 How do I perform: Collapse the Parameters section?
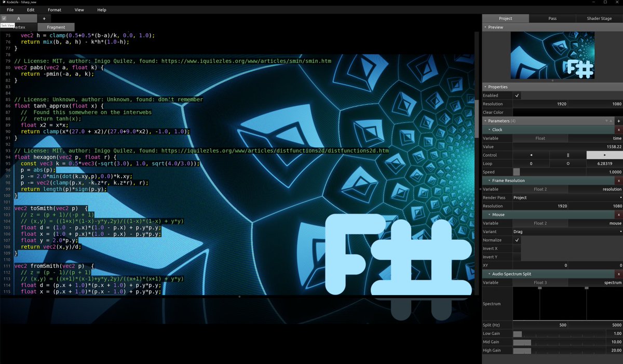click(x=485, y=121)
